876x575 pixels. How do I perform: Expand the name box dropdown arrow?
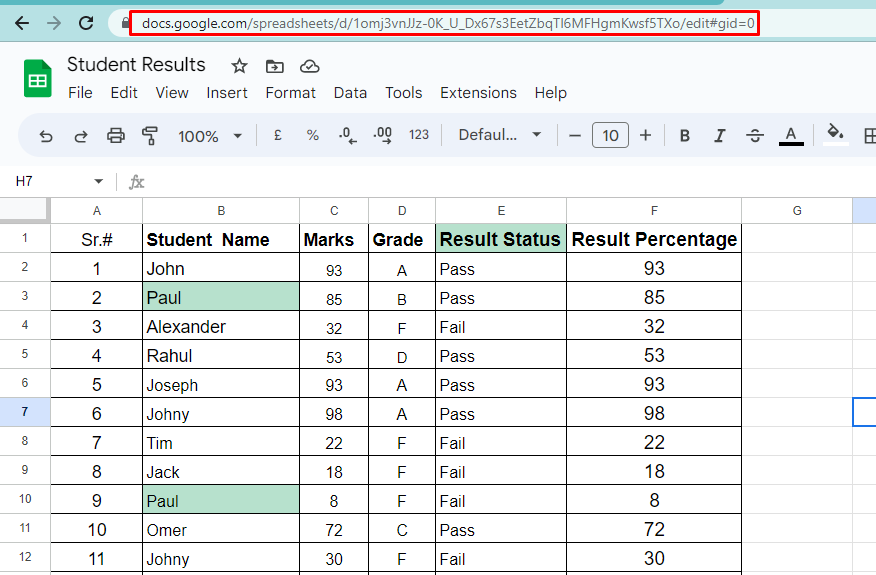98,181
